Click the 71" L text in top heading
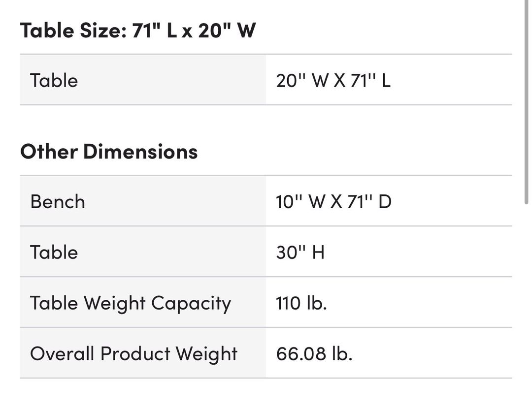This screenshot has height=412, width=532. 154,31
